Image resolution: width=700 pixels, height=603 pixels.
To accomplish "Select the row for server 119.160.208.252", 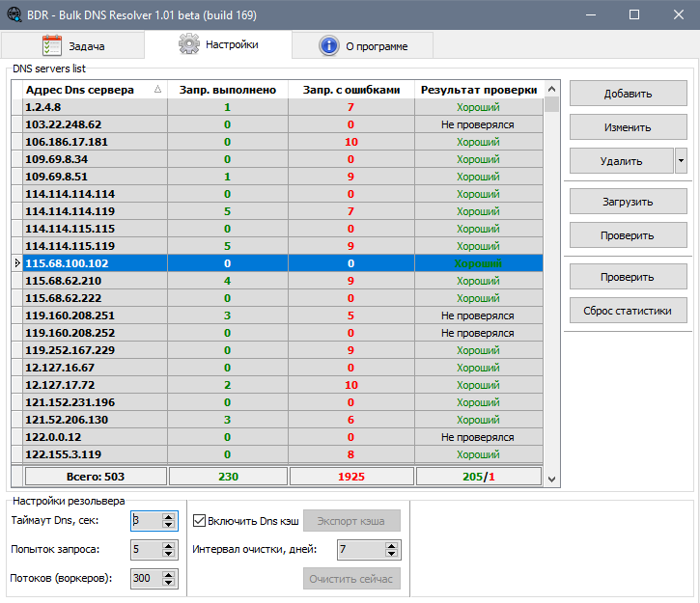I will [x=277, y=333].
